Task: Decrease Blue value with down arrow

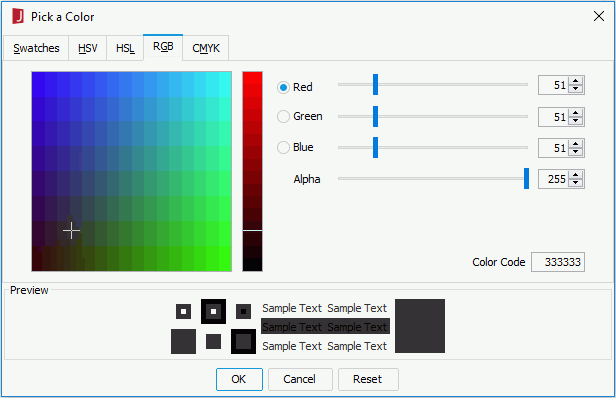Action: [576, 152]
